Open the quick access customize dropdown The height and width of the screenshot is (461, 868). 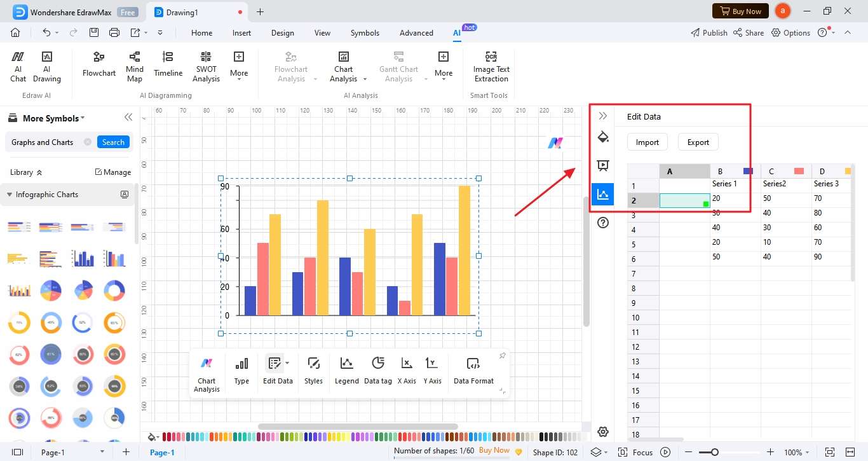coord(160,32)
